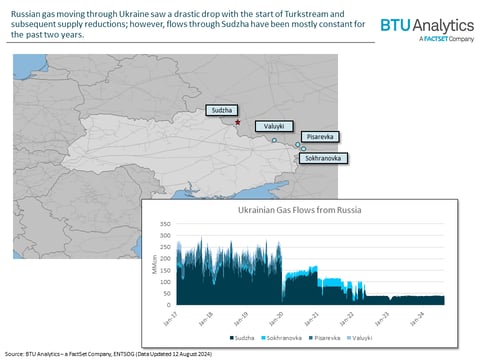
Task: Click the 200 y-axis value
Action: pyautogui.click(x=165, y=259)
